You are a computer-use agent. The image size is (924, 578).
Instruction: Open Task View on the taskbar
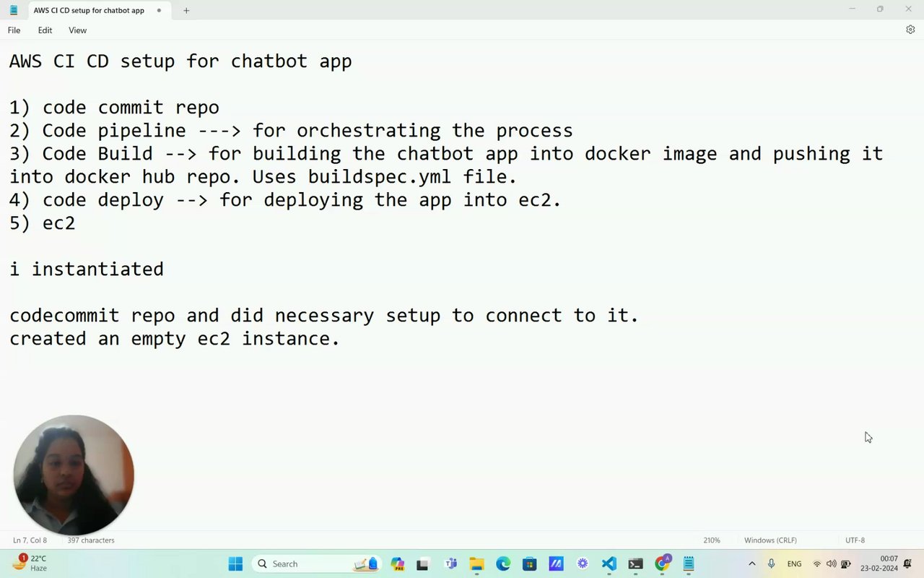coord(423,564)
